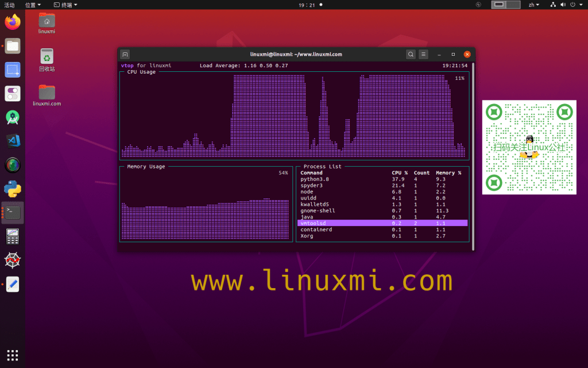Select the uuidd process row
The image size is (588, 368).
coord(382,198)
